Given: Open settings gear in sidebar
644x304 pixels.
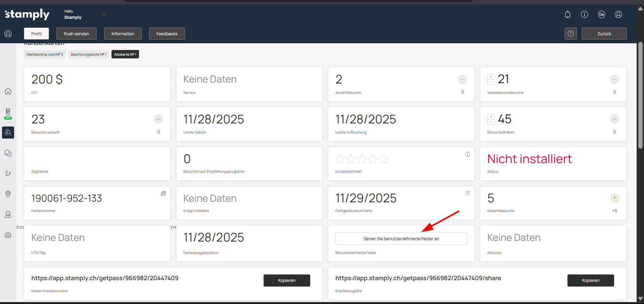Looking at the screenshot, I should point(8,235).
